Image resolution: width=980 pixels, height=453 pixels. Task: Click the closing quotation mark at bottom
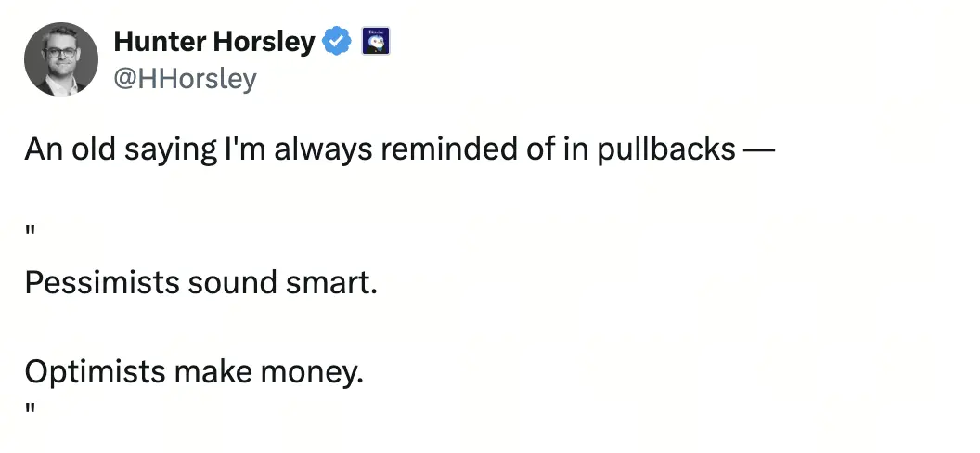pos(30,410)
